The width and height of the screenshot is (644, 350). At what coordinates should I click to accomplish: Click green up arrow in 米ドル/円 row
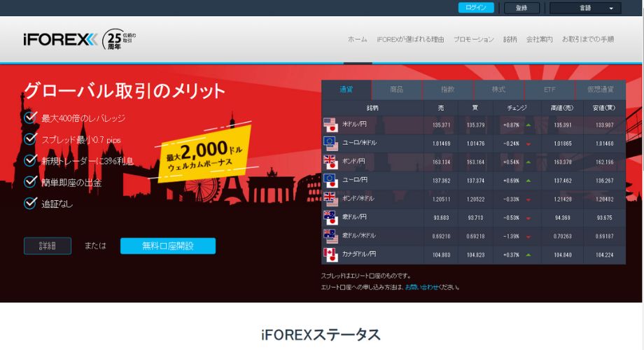click(528, 125)
